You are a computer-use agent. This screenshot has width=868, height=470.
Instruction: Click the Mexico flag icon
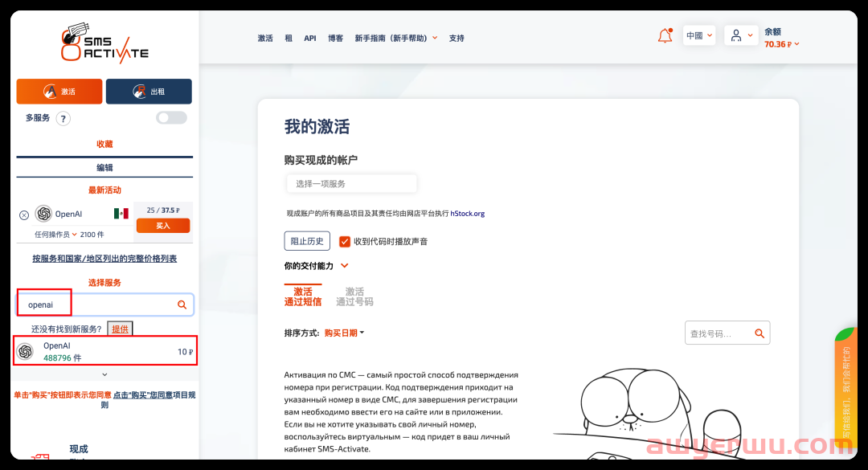pyautogui.click(x=121, y=214)
